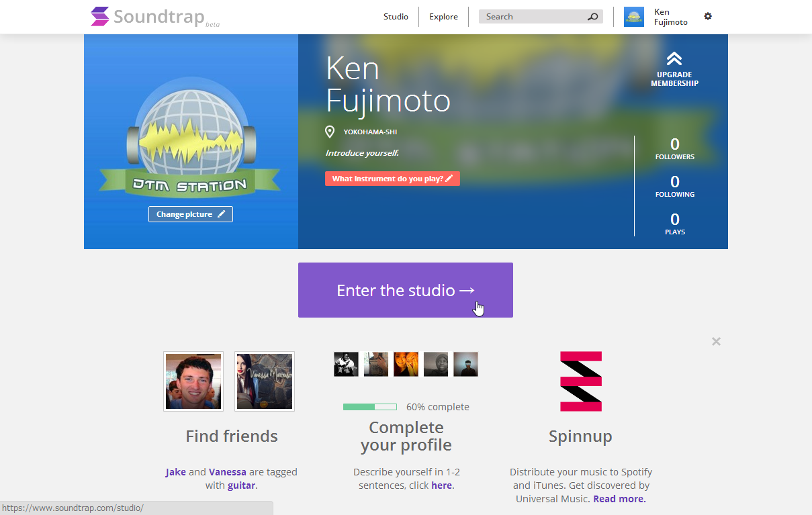Click the first small user thumbnail
812x515 pixels.
[x=347, y=364]
